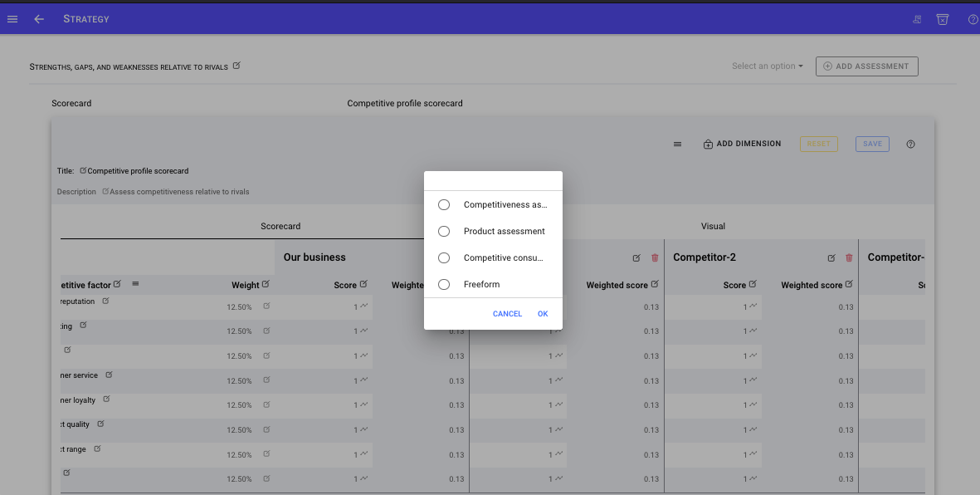
Task: Click the lines icon left of Add Dimension
Action: [x=677, y=144]
